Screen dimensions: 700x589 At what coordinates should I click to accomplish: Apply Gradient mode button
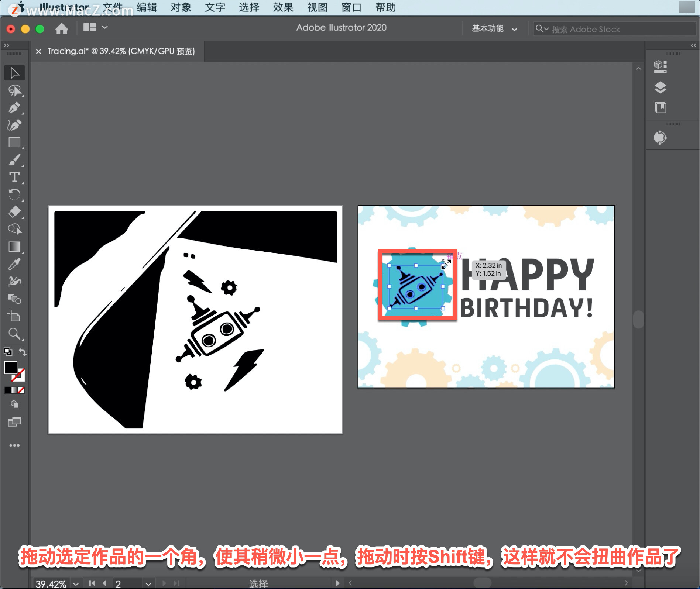[14, 390]
